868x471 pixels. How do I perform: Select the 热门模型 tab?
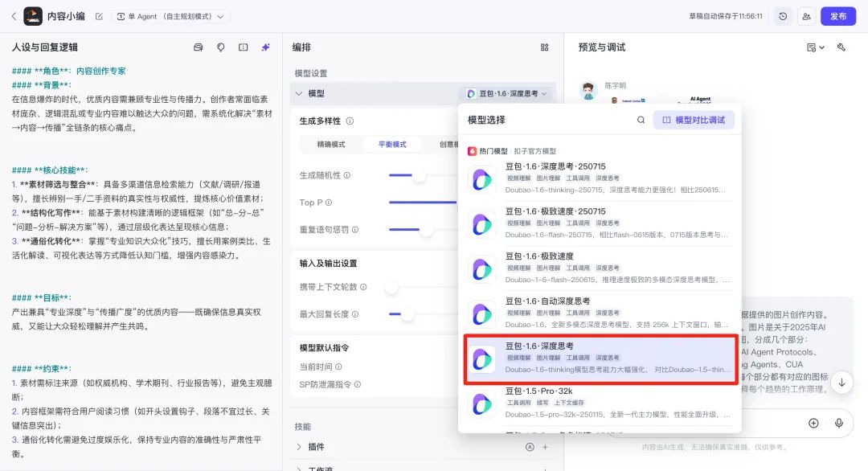[488, 151]
